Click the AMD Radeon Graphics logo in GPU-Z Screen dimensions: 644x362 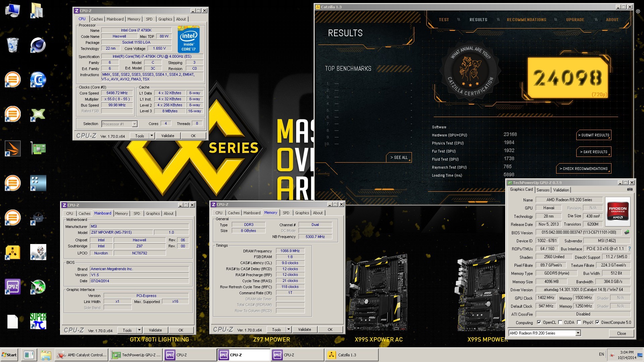coord(618,211)
